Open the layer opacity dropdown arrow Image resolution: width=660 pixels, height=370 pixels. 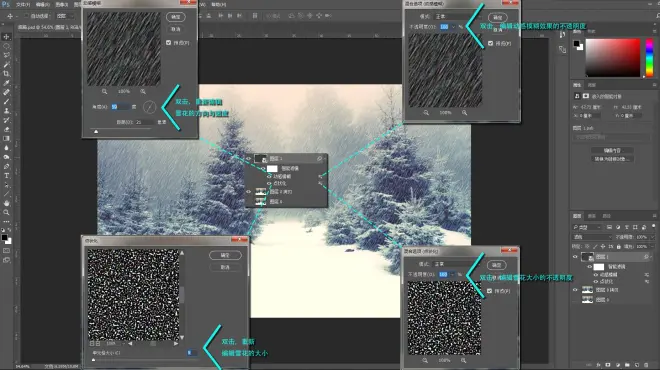[x=652, y=237]
